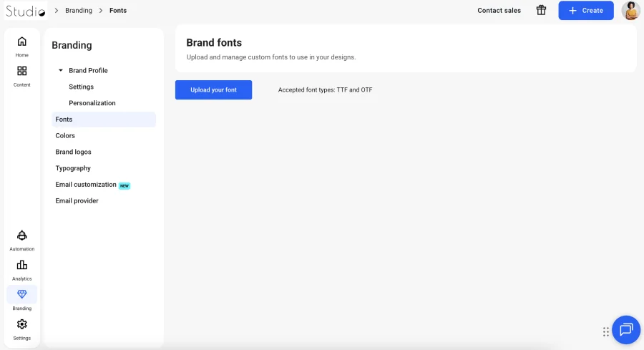Open the chat support bubble
The image size is (644, 350).
[626, 329]
